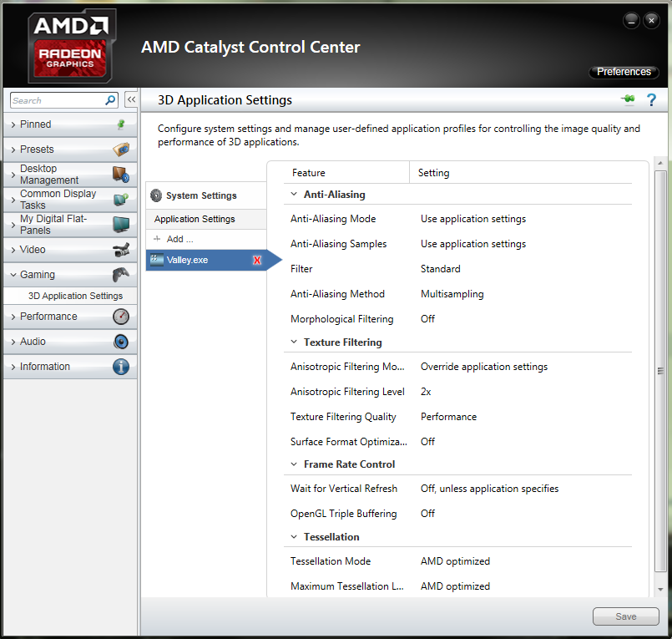Collapse the Frame Rate Control group
This screenshot has height=639, width=672.
pos(294,464)
